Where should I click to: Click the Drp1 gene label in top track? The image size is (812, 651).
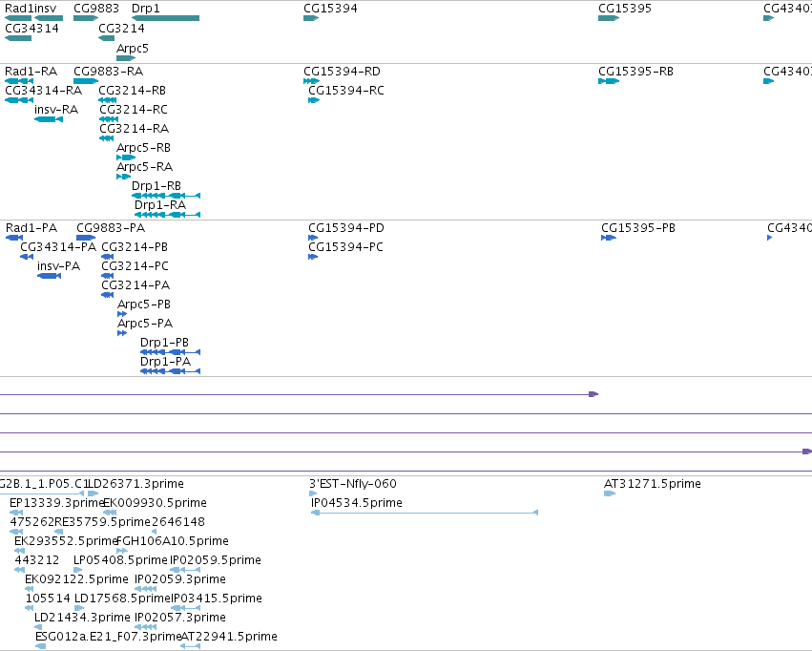click(146, 9)
